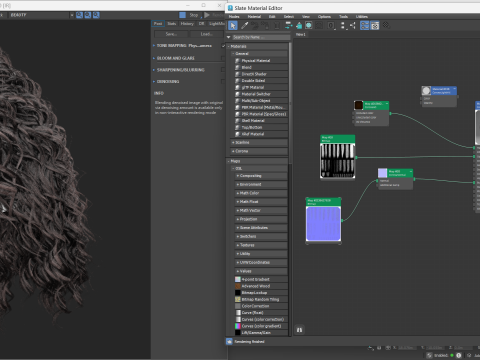Screen dimensions: 480x360
Task: Click the Assign Material to Selection toolbar icon
Action: click(x=265, y=25)
